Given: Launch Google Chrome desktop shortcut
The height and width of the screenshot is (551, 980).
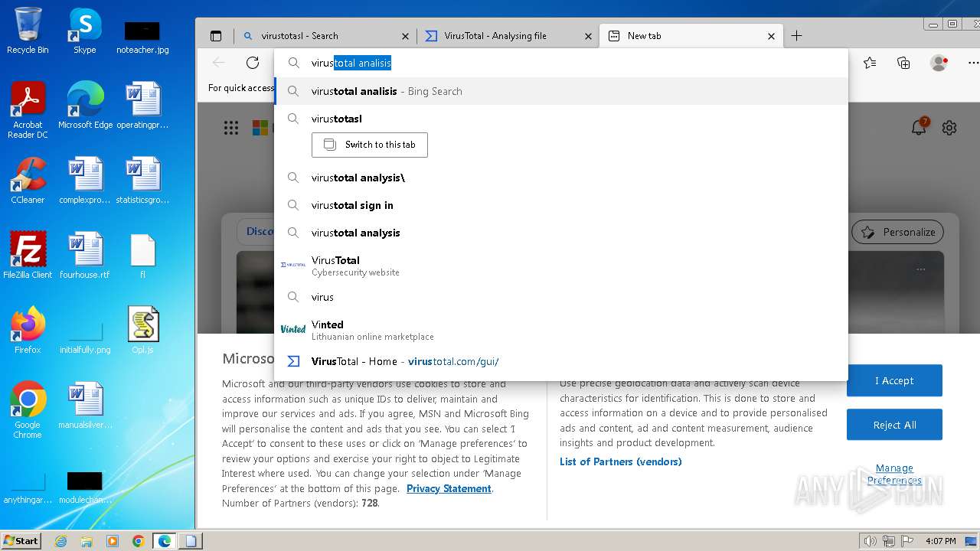Looking at the screenshot, I should pyautogui.click(x=28, y=409).
